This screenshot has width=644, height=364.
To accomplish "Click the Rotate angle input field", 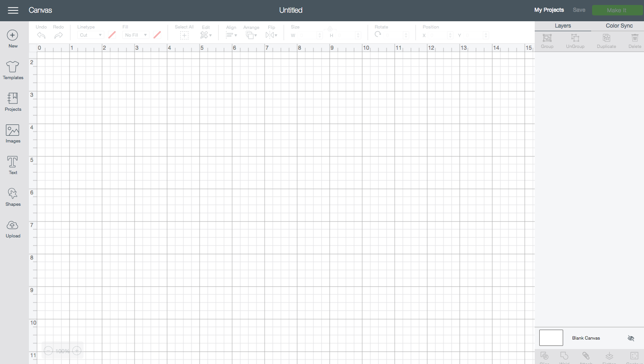I will (x=393, y=35).
